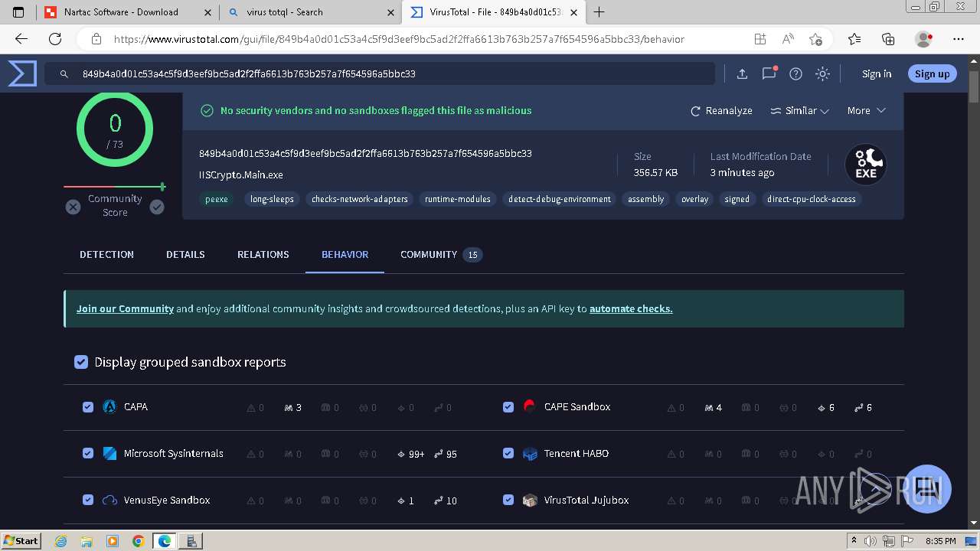Click the community score downvote X icon
The image size is (980, 551).
pyautogui.click(x=73, y=207)
